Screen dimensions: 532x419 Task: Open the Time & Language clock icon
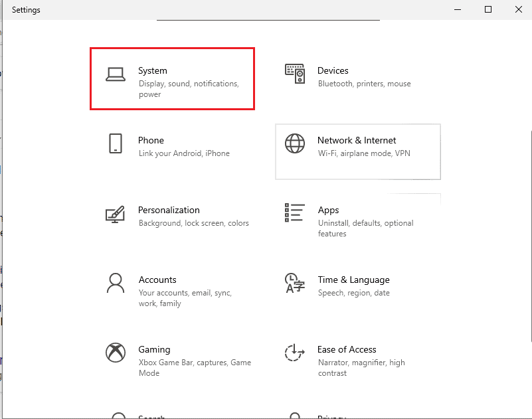tap(294, 283)
